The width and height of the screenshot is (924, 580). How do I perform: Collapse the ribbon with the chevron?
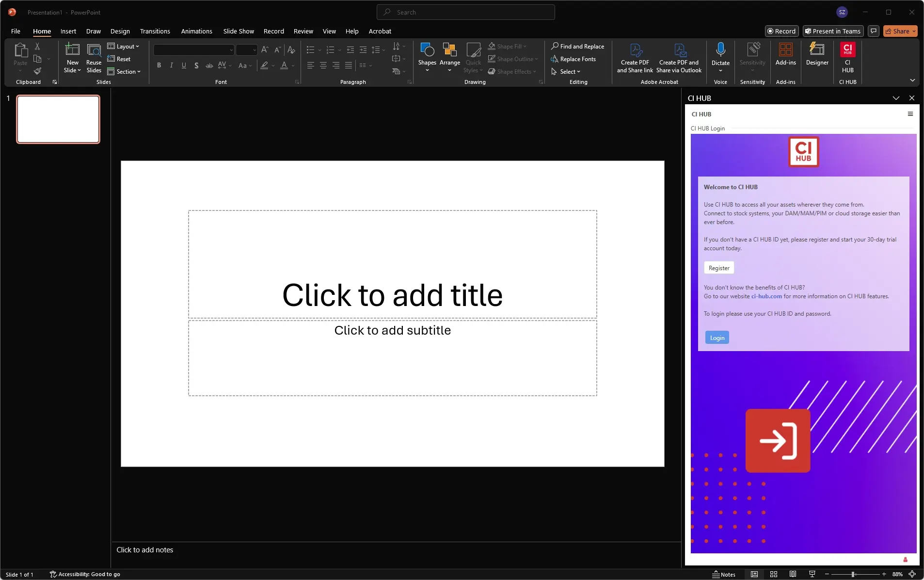tap(912, 80)
